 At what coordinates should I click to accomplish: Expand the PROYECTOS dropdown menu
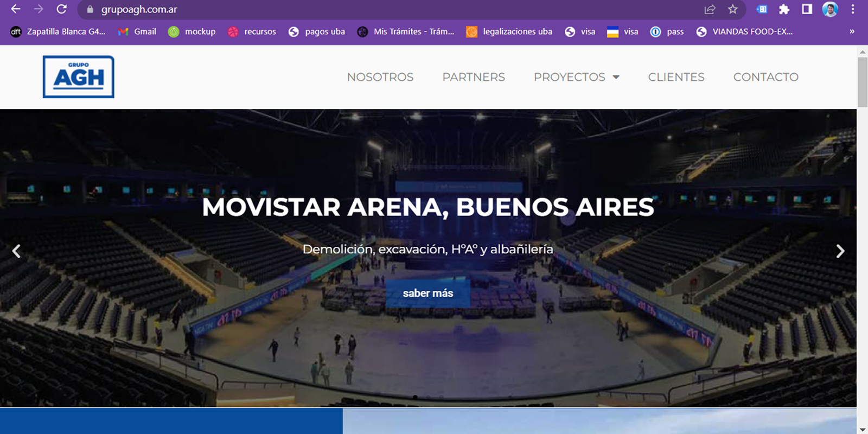point(577,77)
